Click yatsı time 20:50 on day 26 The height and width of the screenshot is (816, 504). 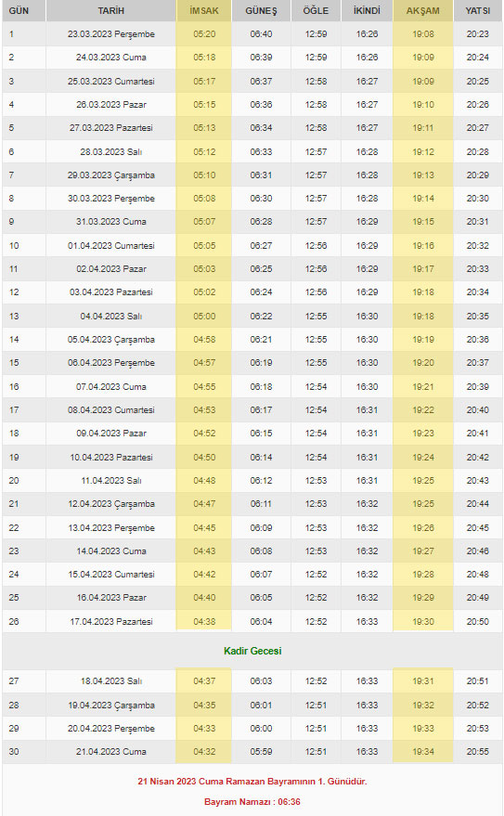477,621
